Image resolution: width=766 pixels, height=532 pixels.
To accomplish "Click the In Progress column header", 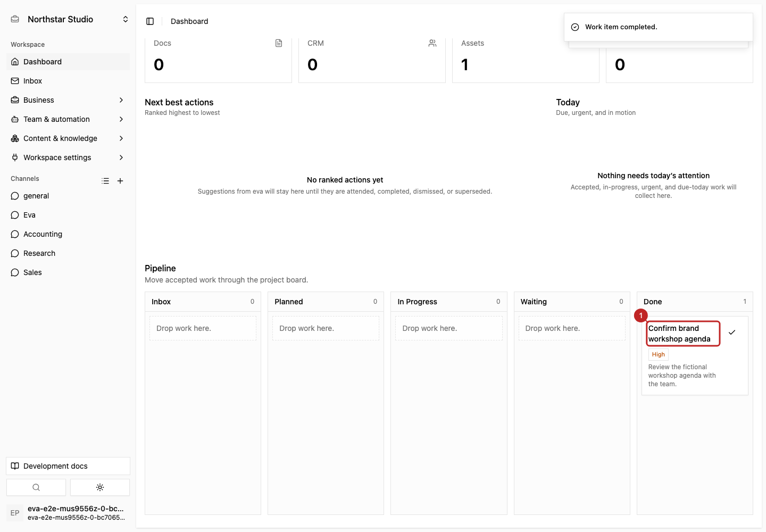I will pos(449,302).
